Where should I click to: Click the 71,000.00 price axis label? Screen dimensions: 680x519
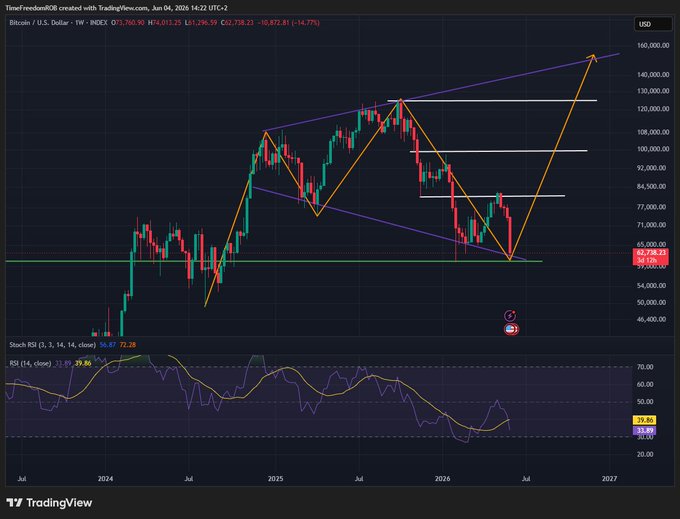click(651, 225)
